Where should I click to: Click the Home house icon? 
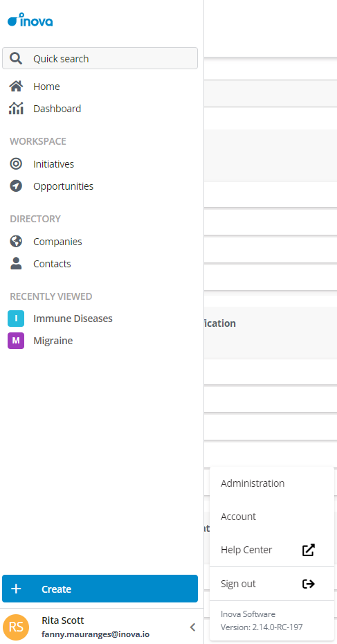(x=16, y=87)
